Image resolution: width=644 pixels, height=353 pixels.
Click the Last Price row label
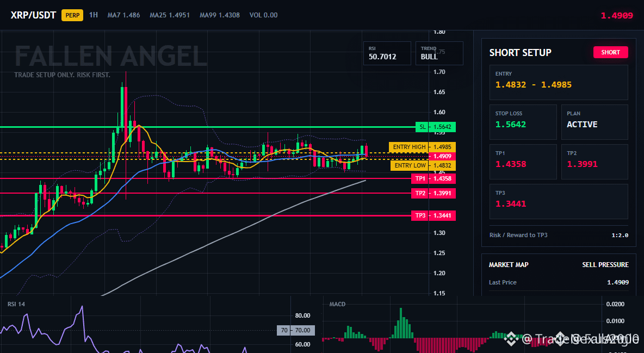(x=503, y=282)
